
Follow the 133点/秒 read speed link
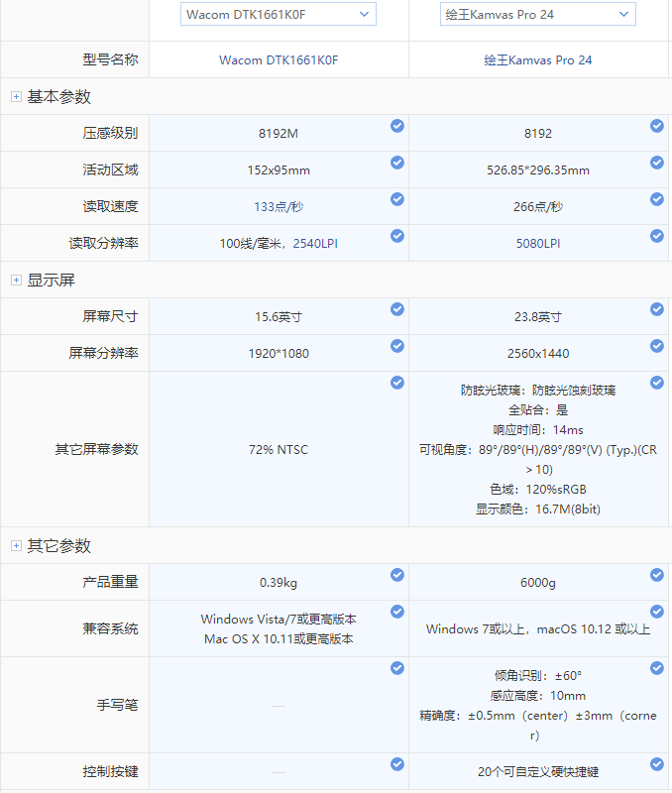279,207
